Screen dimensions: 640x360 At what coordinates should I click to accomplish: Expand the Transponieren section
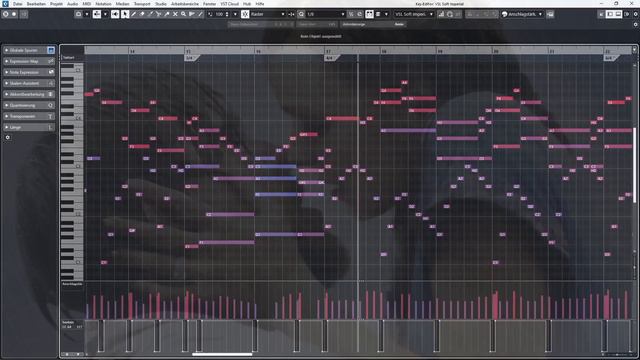tap(7, 116)
